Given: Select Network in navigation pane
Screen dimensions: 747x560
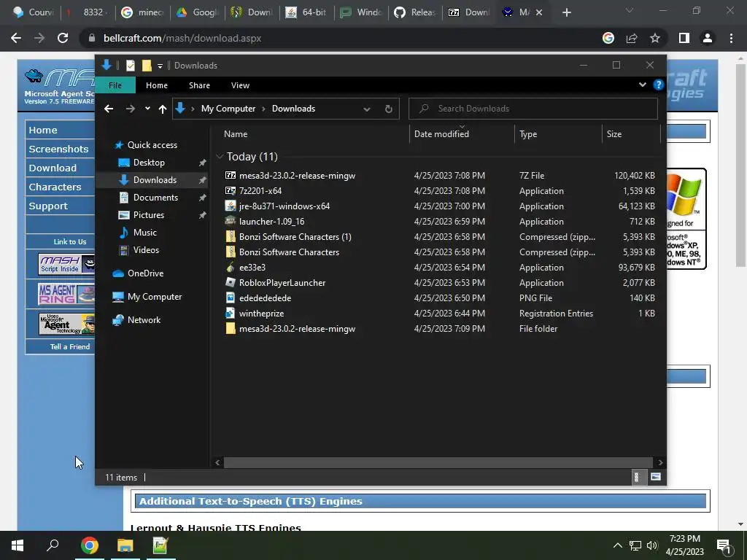Looking at the screenshot, I should click(x=144, y=320).
